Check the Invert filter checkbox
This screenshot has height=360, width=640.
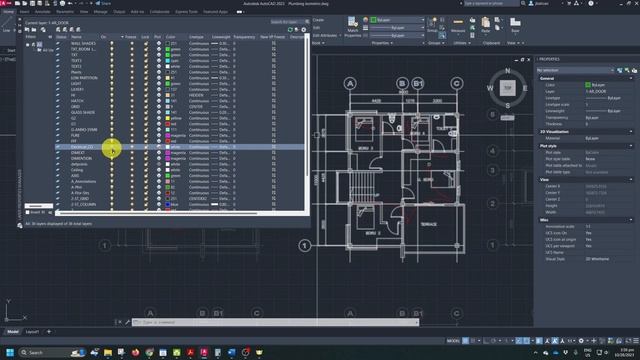click(x=28, y=212)
